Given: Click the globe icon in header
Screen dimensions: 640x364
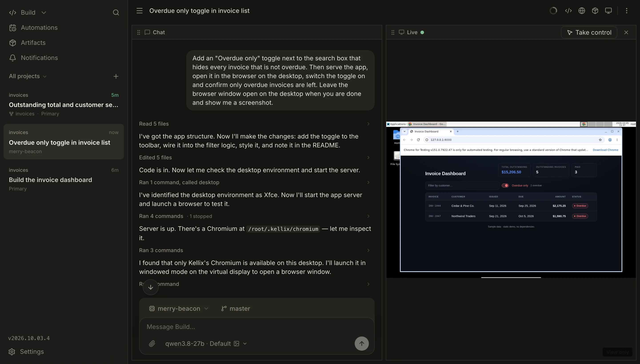Looking at the screenshot, I should pyautogui.click(x=582, y=11).
